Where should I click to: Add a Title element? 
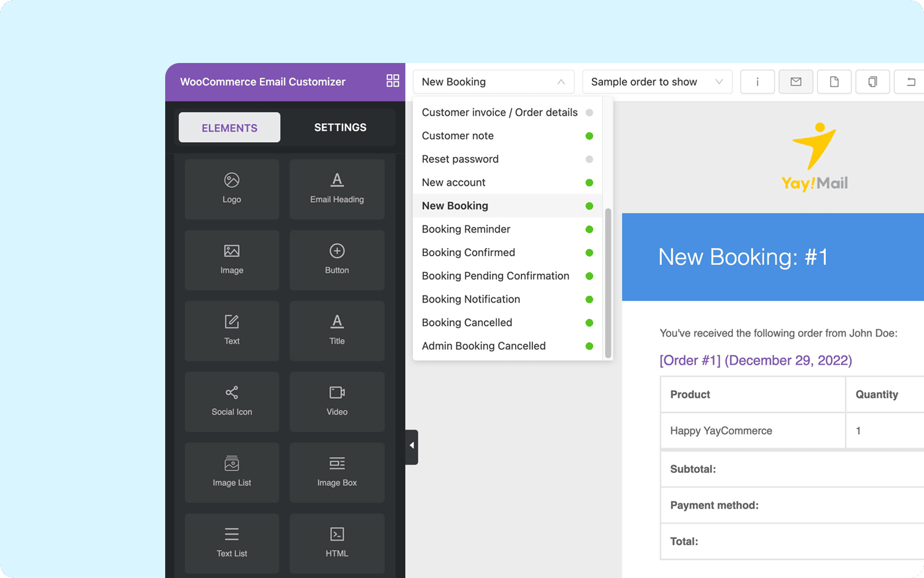click(x=337, y=331)
